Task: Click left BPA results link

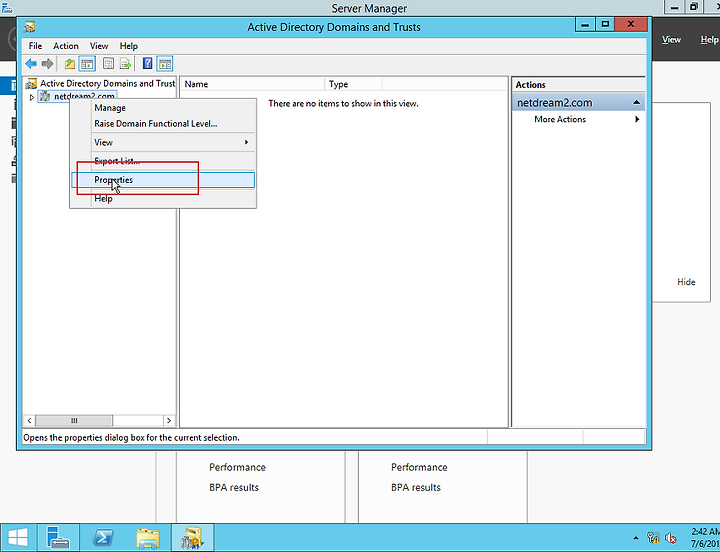Action: pyautogui.click(x=234, y=488)
